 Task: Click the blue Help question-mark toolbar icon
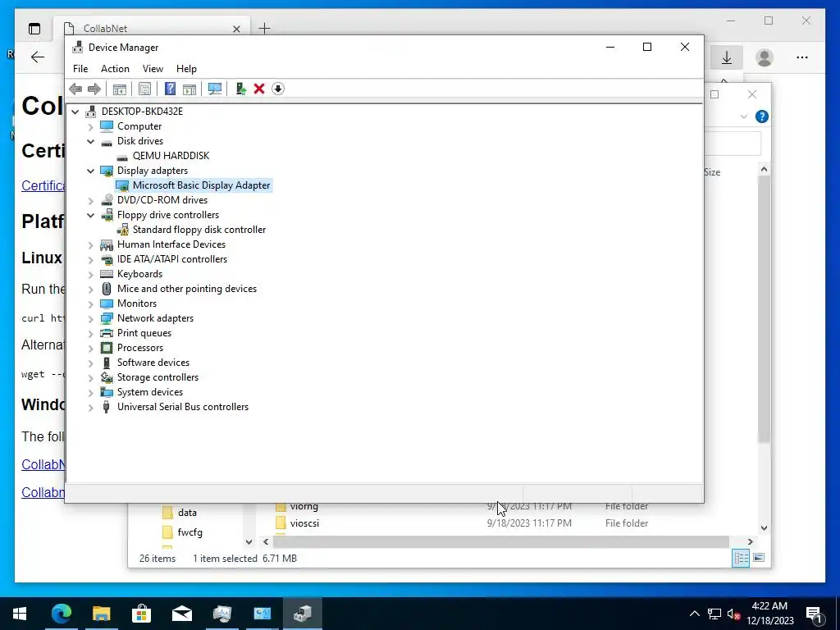coord(170,89)
